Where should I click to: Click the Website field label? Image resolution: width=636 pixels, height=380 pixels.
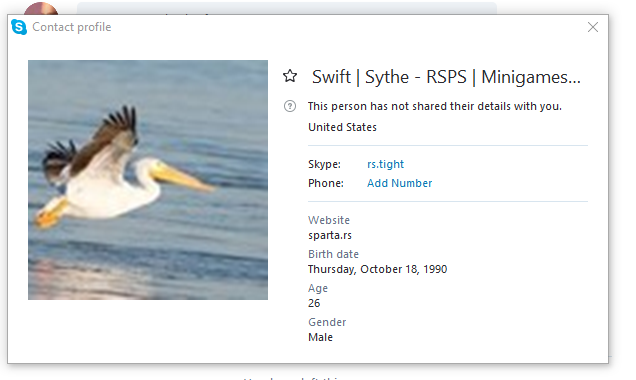click(x=329, y=220)
